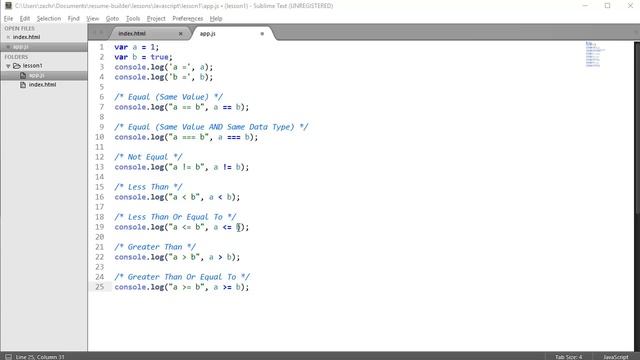640x360 pixels.
Task: Open the Goto menu
Action: pos(112,19)
